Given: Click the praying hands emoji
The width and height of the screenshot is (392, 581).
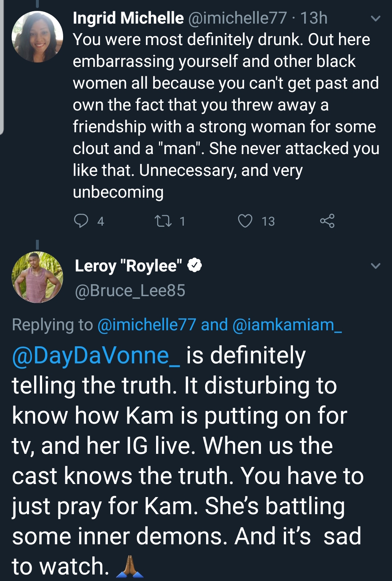Looking at the screenshot, I should [130, 567].
